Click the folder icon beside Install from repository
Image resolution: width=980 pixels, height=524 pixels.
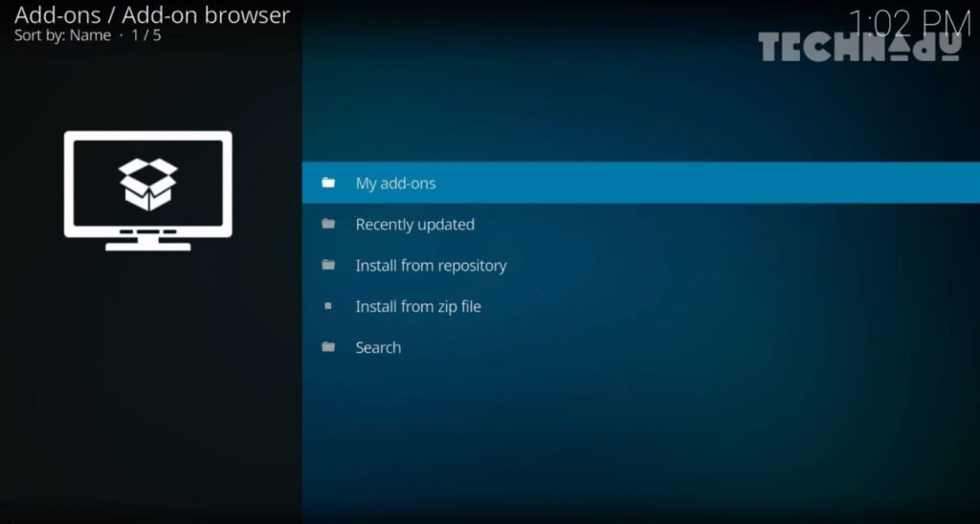[x=328, y=265]
